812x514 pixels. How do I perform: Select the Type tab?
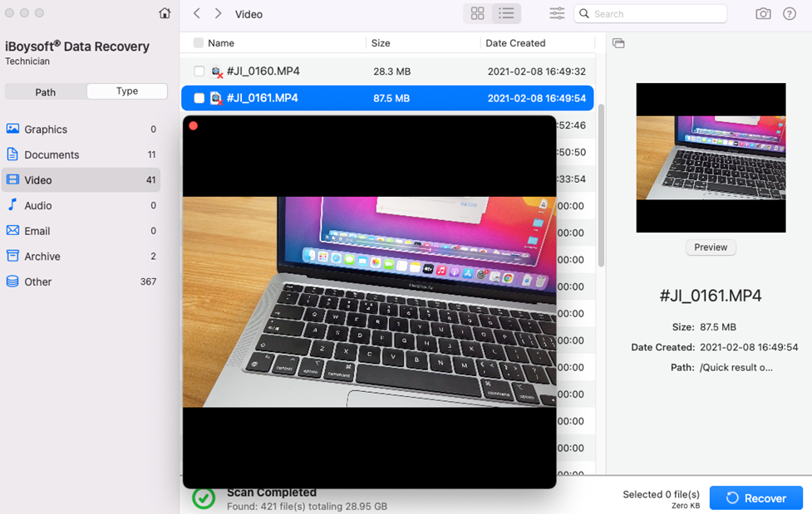[x=127, y=91]
